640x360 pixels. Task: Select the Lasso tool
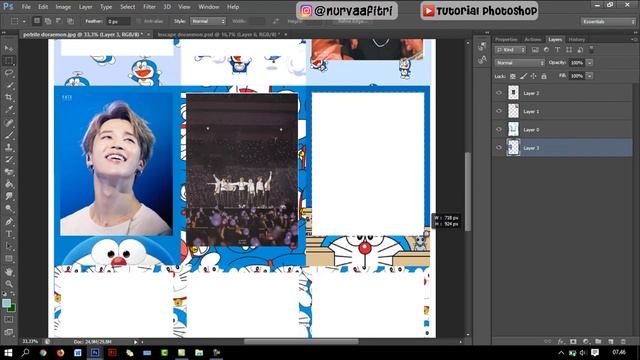tap(9, 73)
